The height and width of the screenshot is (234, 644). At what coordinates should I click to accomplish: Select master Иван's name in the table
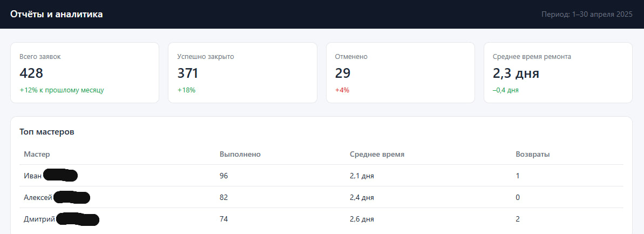(x=33, y=176)
